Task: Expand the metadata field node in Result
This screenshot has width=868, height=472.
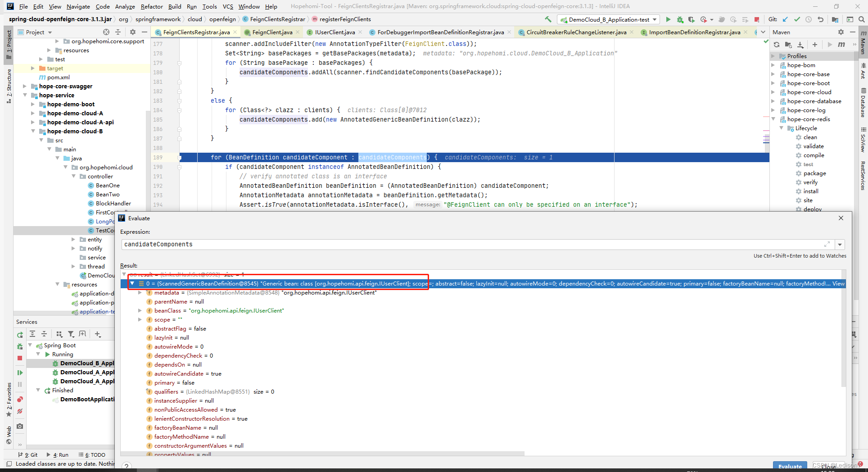Action: click(140, 293)
